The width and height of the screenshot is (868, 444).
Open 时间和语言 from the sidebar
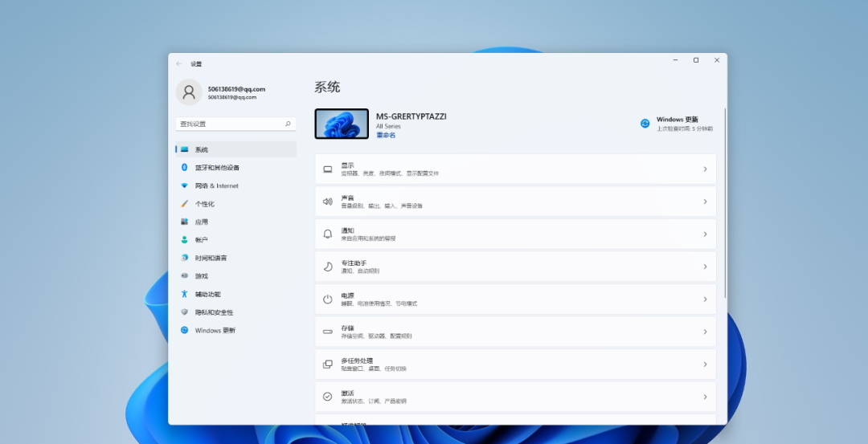tap(211, 259)
